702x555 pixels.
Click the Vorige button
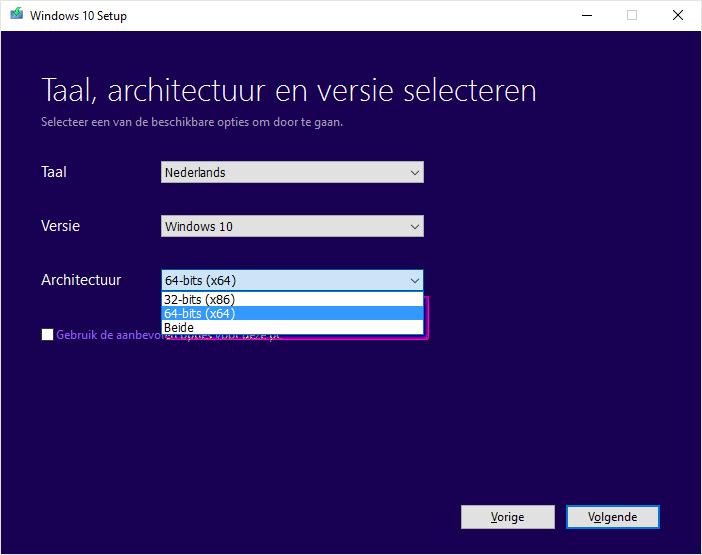pyautogui.click(x=508, y=517)
